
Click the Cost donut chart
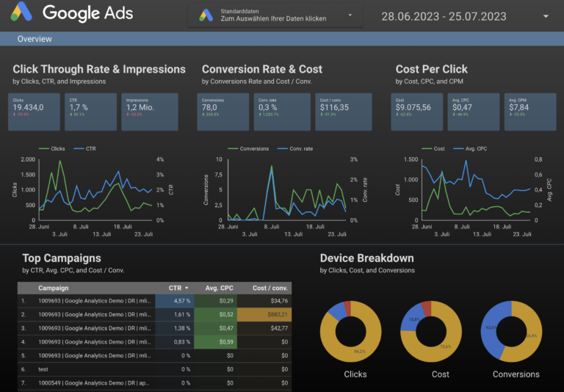(431, 331)
